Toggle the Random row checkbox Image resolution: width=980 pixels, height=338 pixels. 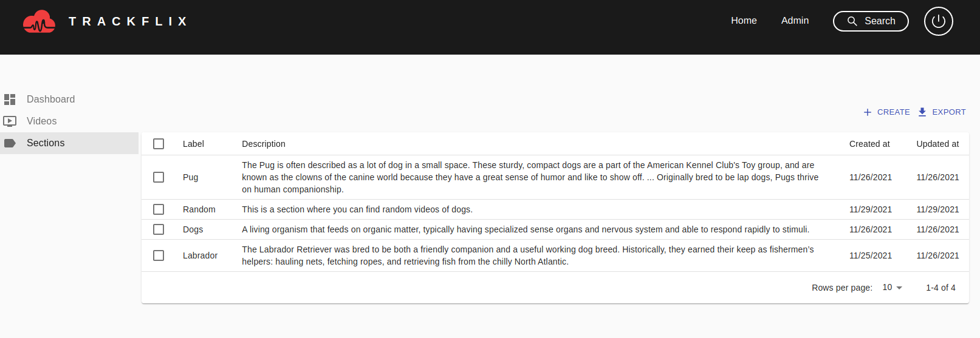[159, 209]
